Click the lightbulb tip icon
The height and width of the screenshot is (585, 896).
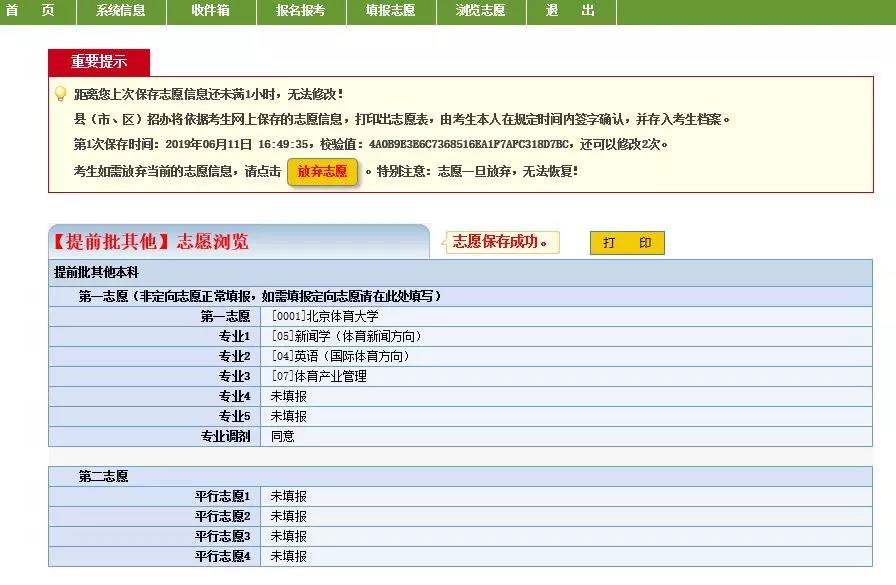[60, 94]
